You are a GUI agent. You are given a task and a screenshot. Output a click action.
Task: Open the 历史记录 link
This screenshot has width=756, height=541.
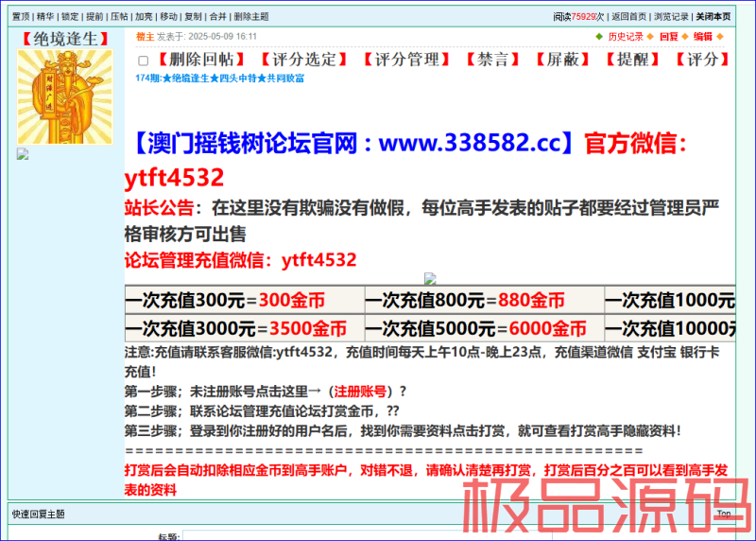(x=626, y=37)
